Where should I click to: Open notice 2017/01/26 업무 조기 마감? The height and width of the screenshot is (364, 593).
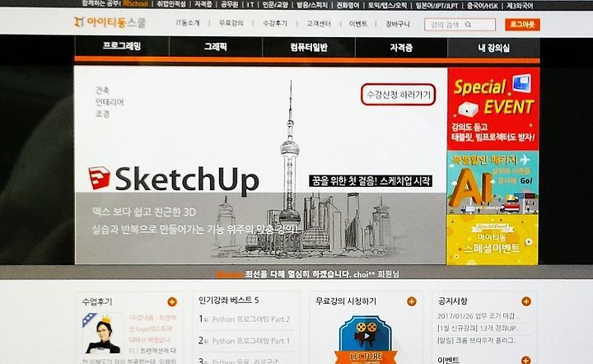479,316
